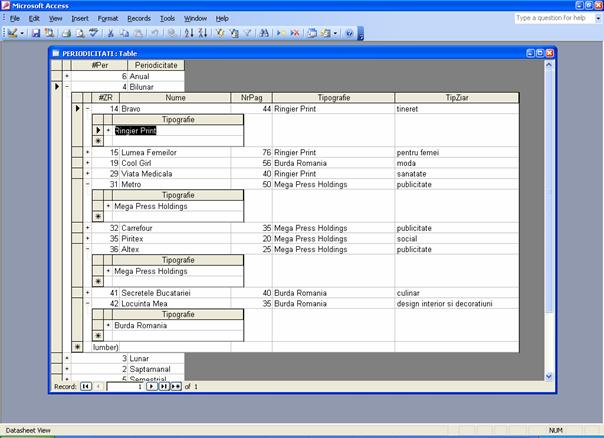Go to the next record using navigation button

click(152, 386)
